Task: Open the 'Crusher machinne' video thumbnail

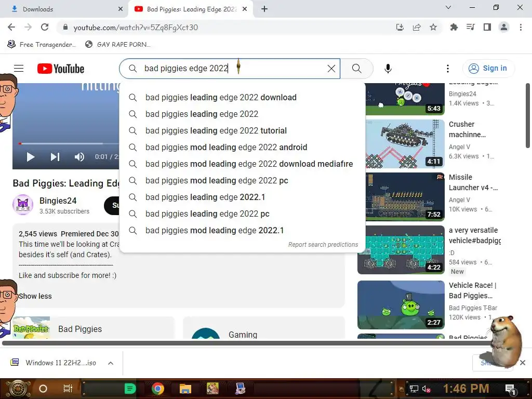Action: (x=405, y=144)
